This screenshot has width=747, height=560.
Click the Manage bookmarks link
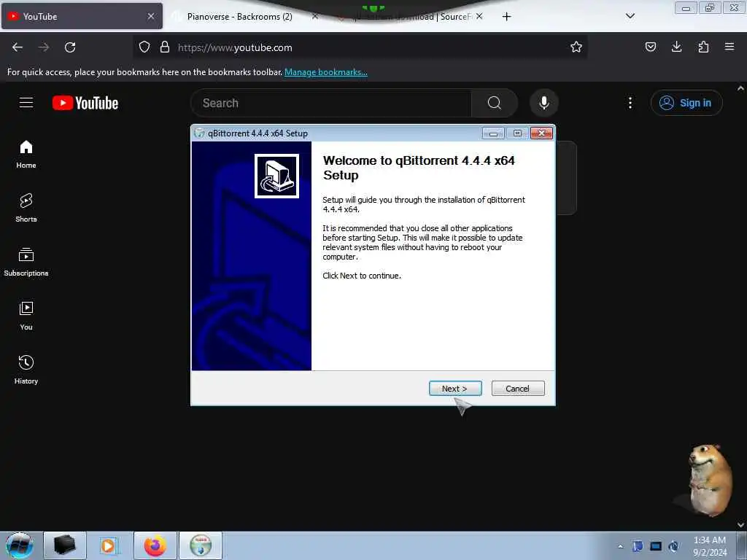[326, 72]
